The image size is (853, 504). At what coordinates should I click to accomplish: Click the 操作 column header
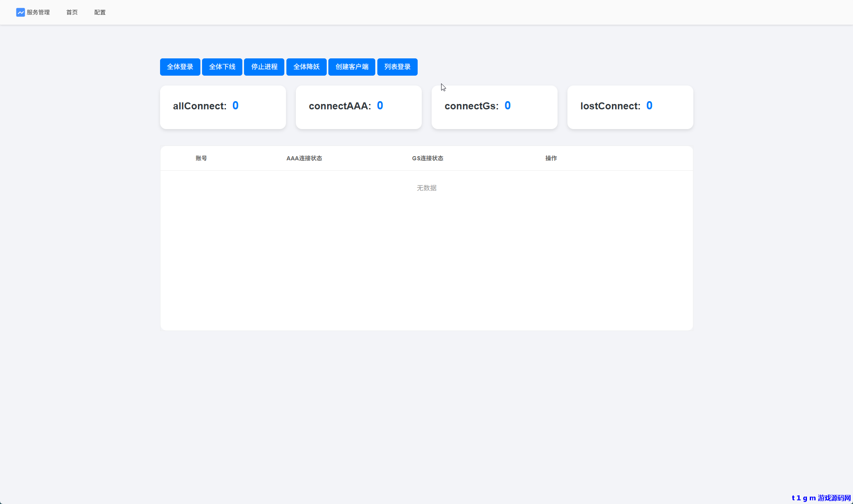click(551, 158)
